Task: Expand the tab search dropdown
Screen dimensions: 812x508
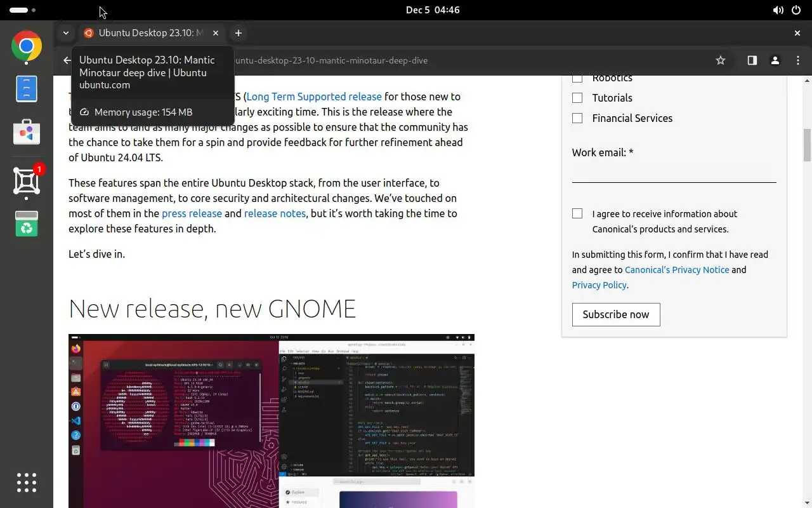Action: [x=66, y=33]
